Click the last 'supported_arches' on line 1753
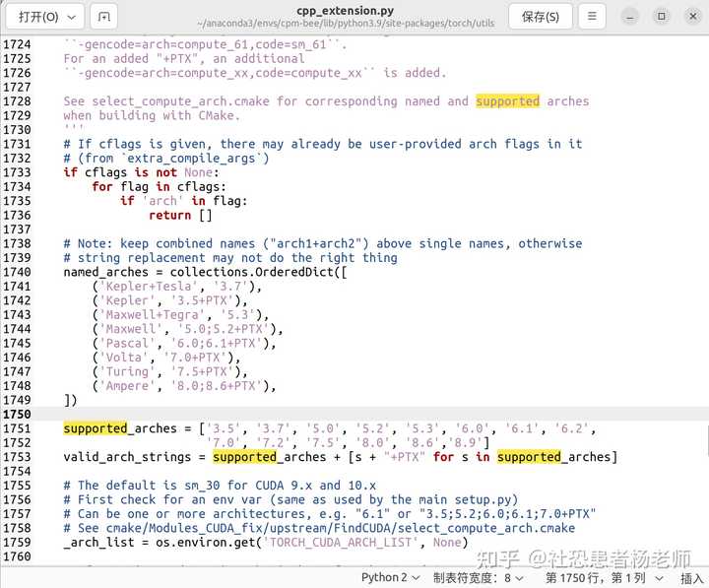The height and width of the screenshot is (588, 709). pos(553,457)
